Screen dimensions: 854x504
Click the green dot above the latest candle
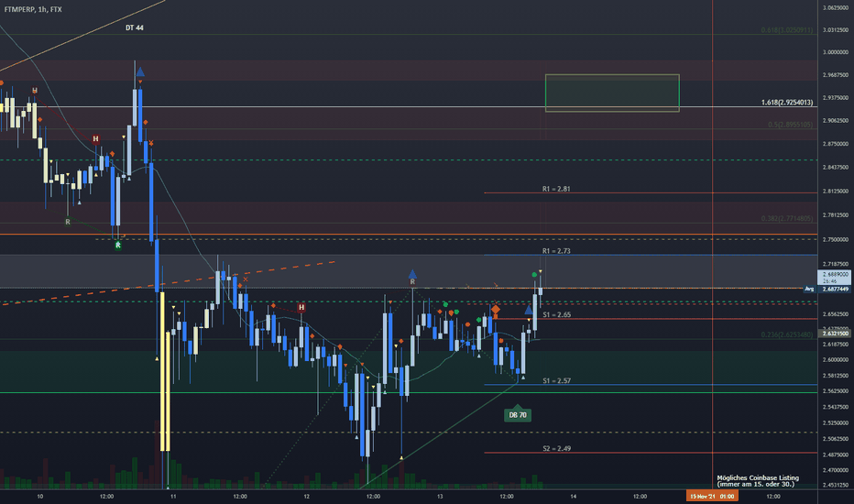coord(534,275)
